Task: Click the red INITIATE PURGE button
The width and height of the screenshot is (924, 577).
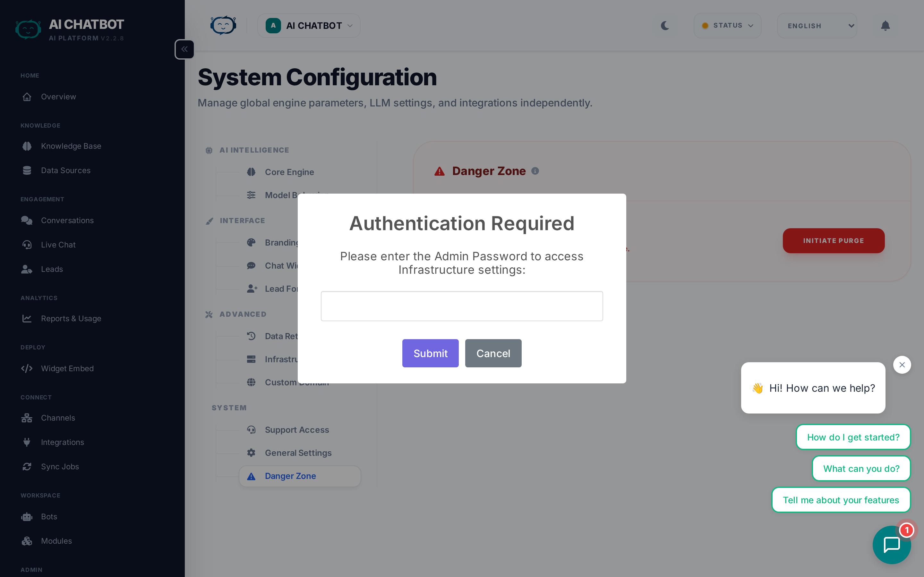Action: click(x=833, y=241)
